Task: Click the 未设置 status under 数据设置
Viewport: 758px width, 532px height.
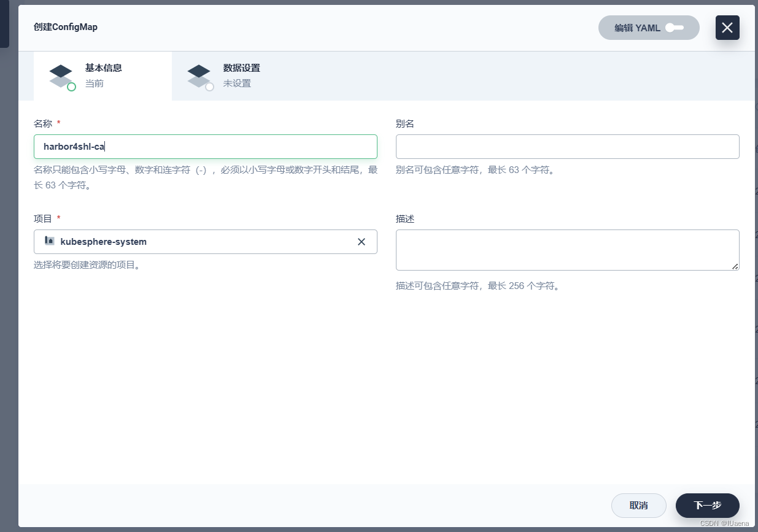Action: click(237, 83)
